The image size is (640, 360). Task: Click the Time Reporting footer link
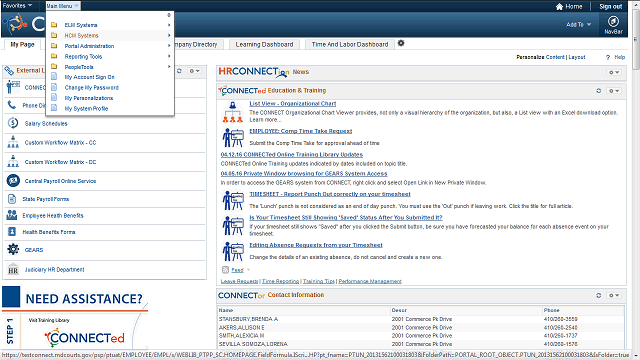280,281
